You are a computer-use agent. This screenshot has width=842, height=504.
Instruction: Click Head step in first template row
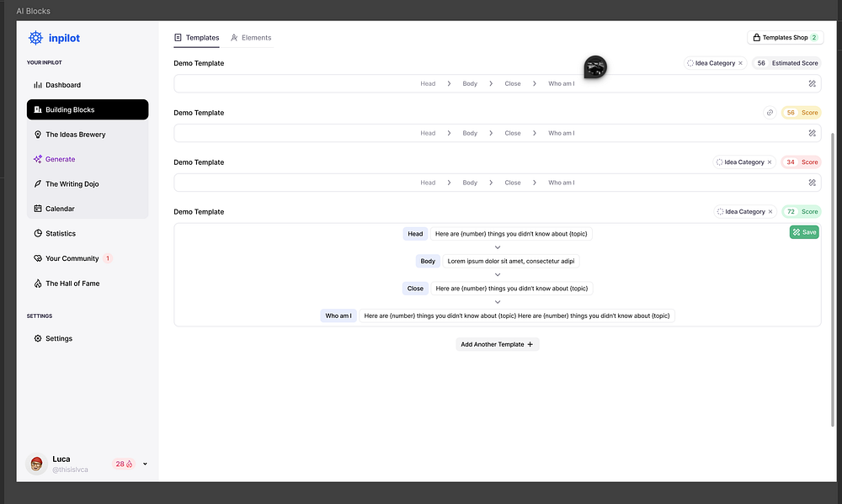pyautogui.click(x=428, y=84)
